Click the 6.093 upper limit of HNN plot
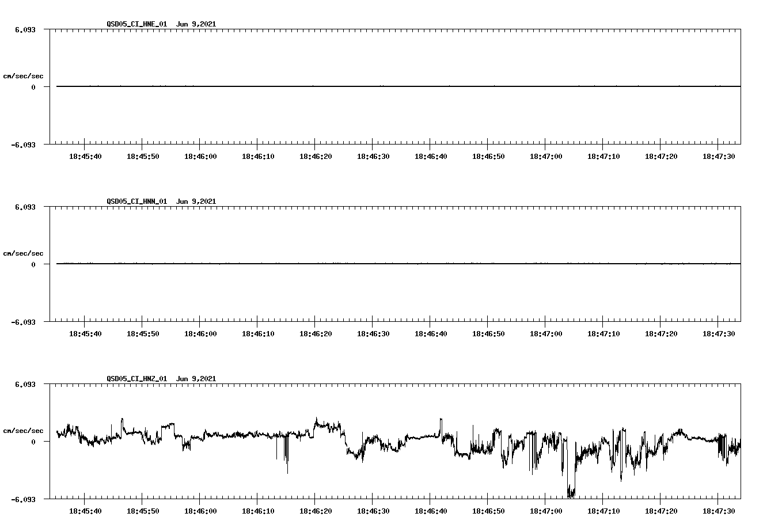Viewport: 782px width, 532px height. 25,207
